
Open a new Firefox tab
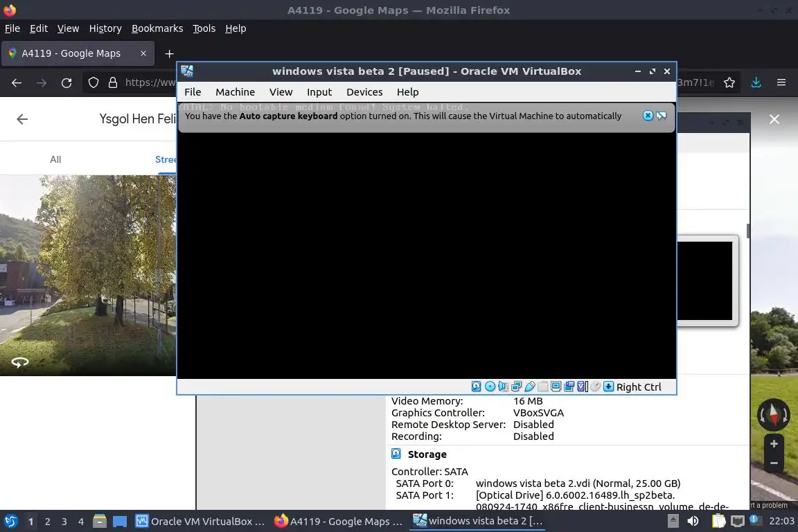[170, 53]
